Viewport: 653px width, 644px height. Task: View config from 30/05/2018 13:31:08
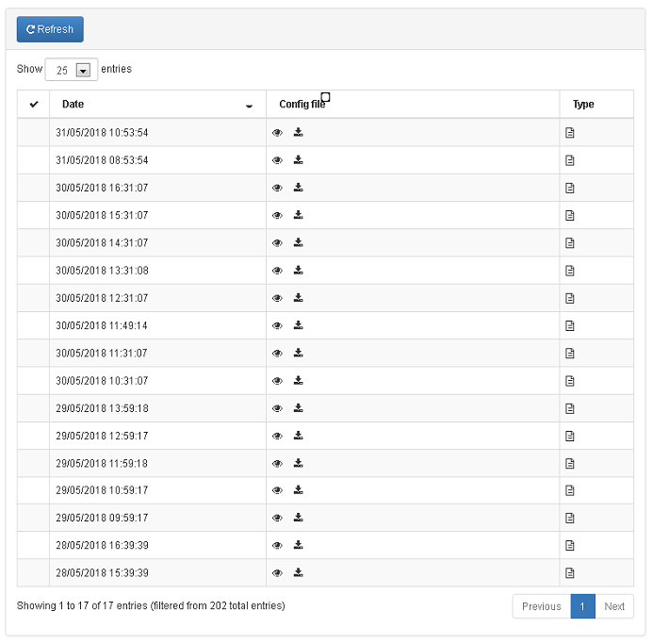pos(277,271)
